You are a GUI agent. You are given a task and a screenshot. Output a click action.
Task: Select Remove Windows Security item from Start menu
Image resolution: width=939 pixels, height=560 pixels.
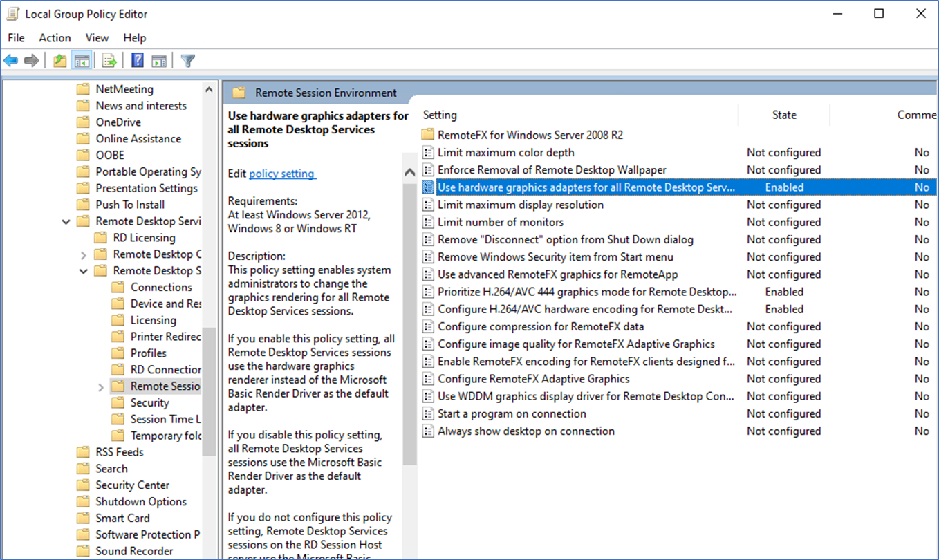click(555, 257)
